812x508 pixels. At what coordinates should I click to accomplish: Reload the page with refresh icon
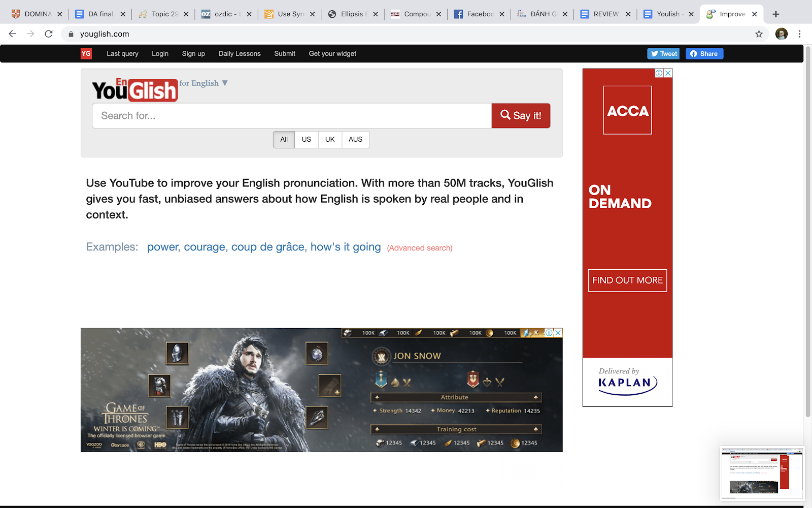49,34
